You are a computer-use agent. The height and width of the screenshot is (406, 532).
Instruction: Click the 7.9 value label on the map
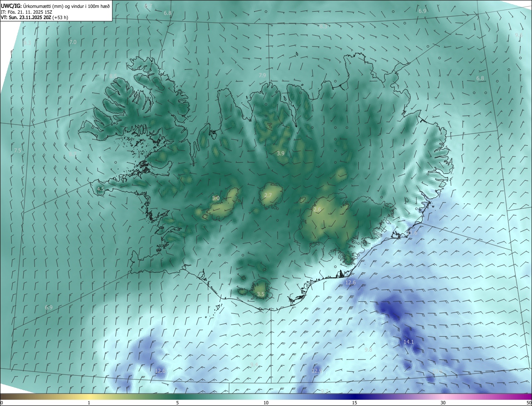262,75
